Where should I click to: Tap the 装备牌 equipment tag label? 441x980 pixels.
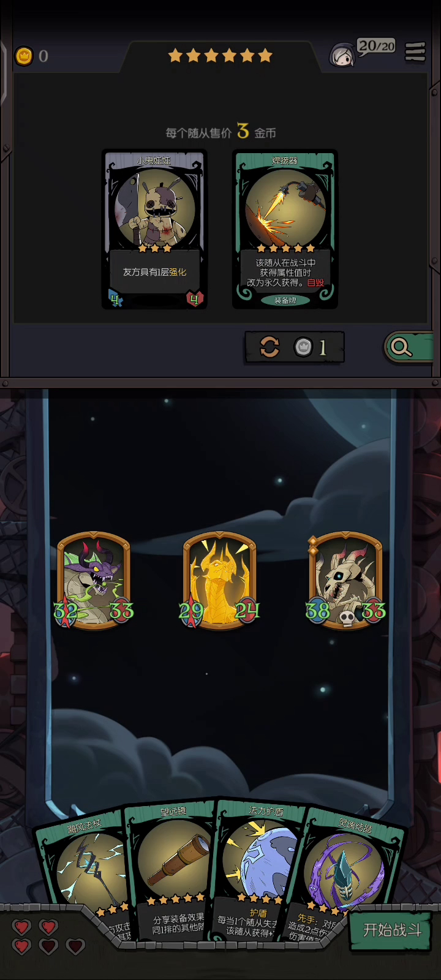pos(285,300)
